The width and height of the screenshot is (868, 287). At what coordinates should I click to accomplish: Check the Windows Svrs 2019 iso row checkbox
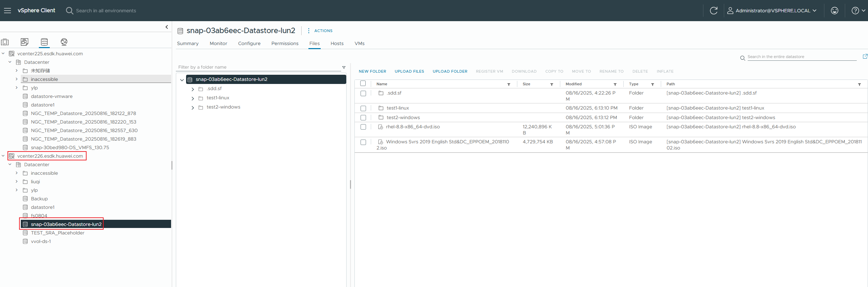click(363, 142)
